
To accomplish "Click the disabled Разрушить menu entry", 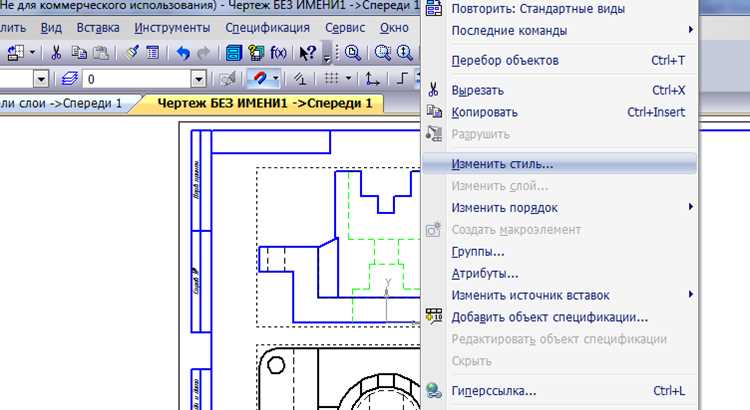I will pyautogui.click(x=560, y=134).
